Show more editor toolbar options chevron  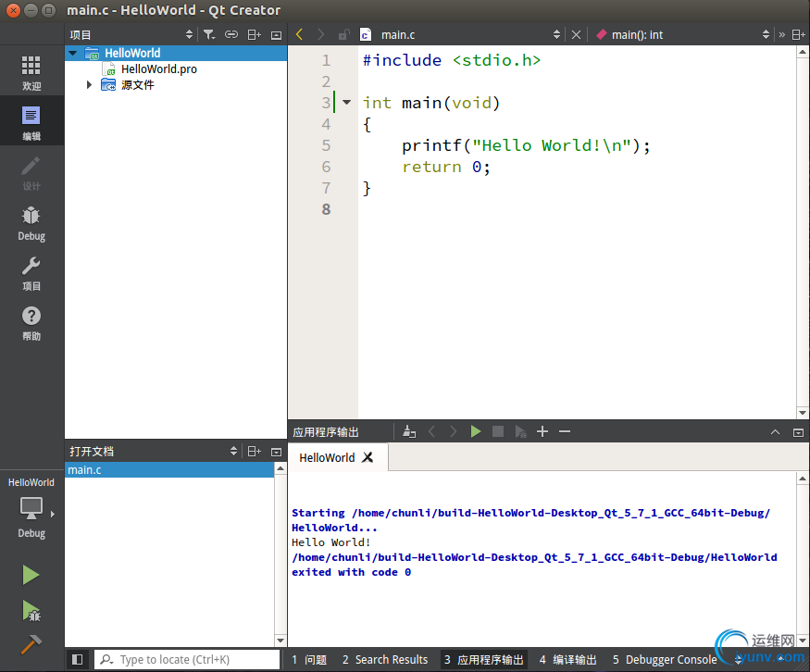click(782, 34)
